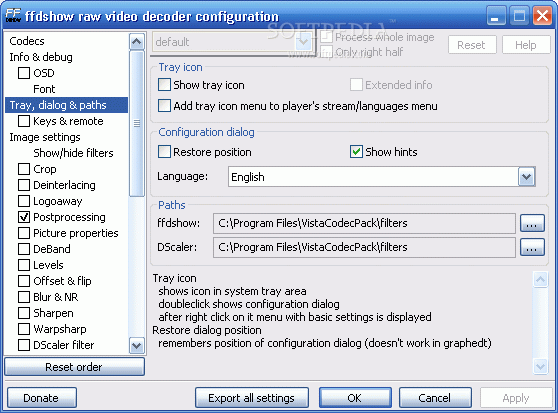The width and height of the screenshot is (558, 413).
Task: Select Codecs in the tree
Action: click(27, 41)
